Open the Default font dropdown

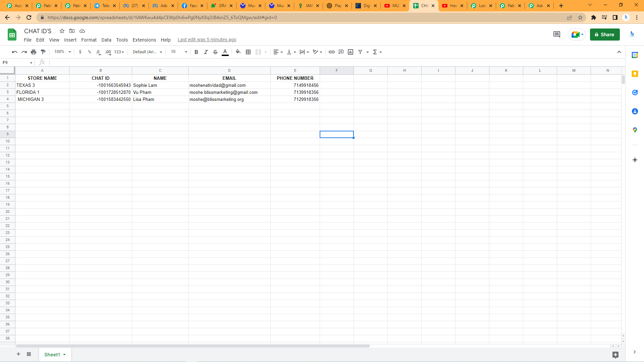148,52
